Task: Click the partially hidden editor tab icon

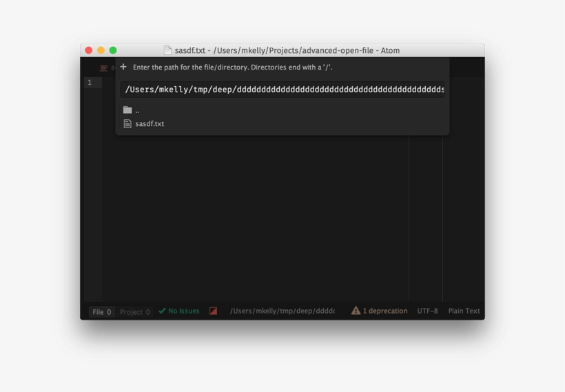Action: (104, 68)
